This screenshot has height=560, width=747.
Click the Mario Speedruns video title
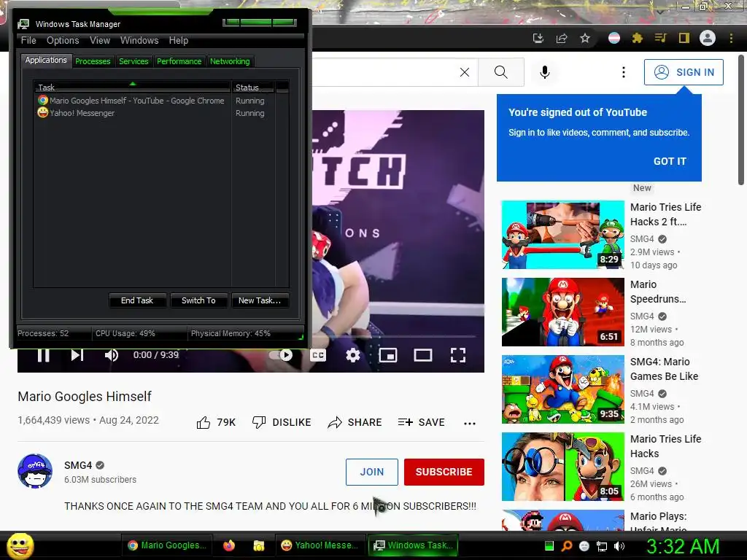[658, 292]
